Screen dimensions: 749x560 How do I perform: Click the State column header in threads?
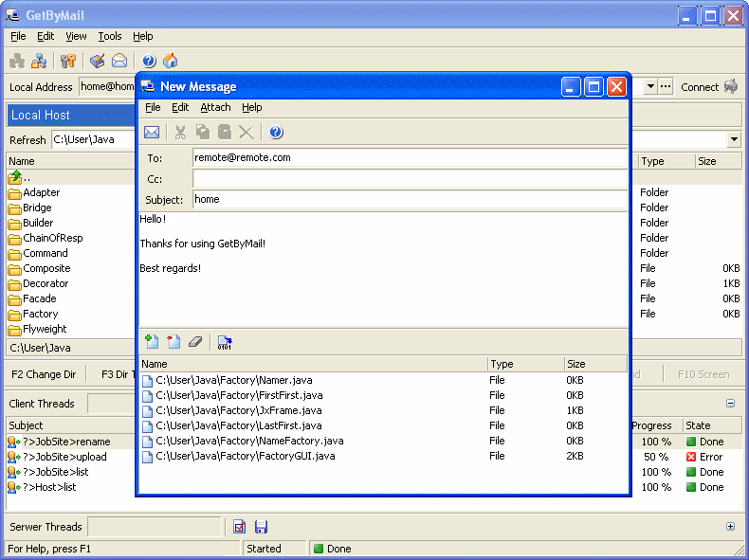pos(712,425)
